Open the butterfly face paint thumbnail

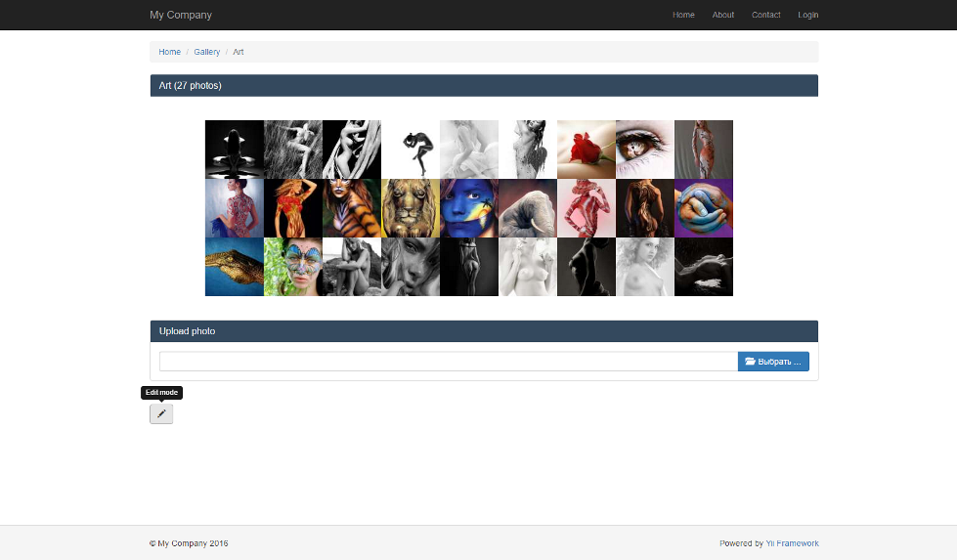point(293,267)
